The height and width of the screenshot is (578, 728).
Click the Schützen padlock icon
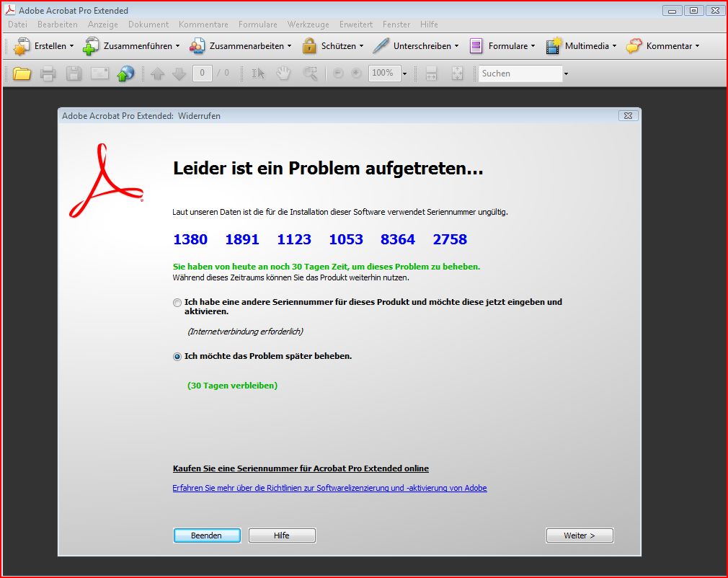click(309, 46)
